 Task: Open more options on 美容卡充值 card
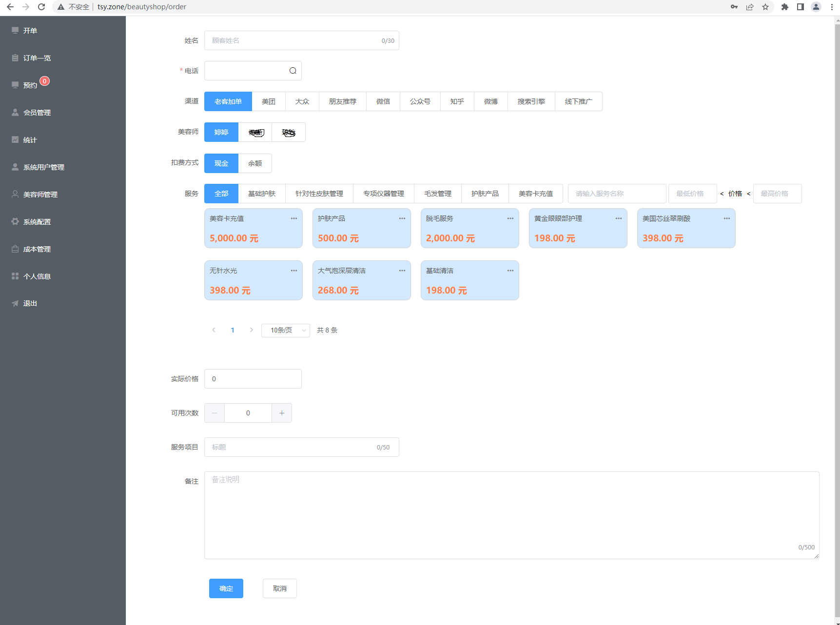[x=294, y=218]
